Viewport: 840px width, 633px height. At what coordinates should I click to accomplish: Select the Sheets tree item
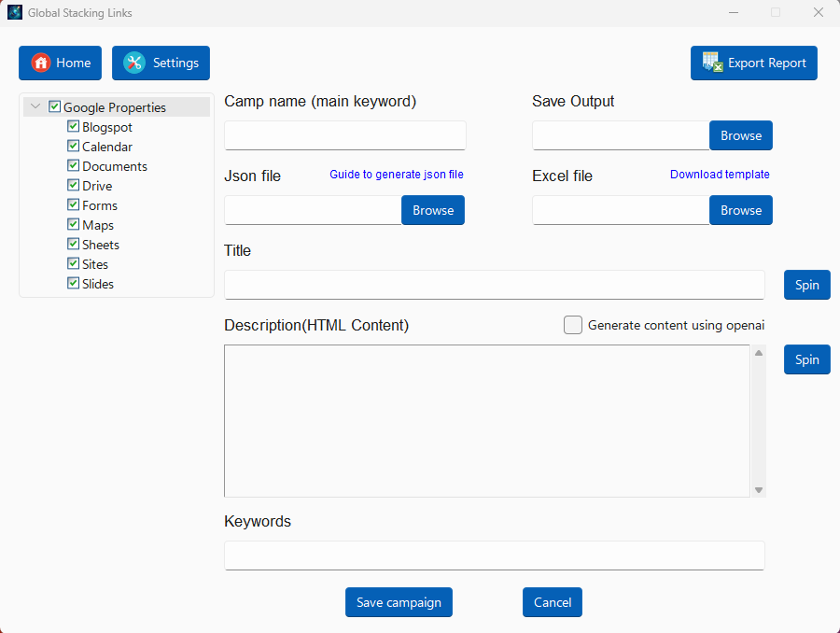[101, 245]
